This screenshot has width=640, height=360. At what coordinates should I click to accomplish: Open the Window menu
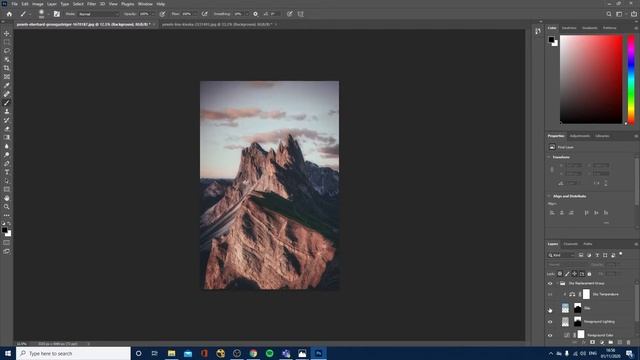pos(145,4)
